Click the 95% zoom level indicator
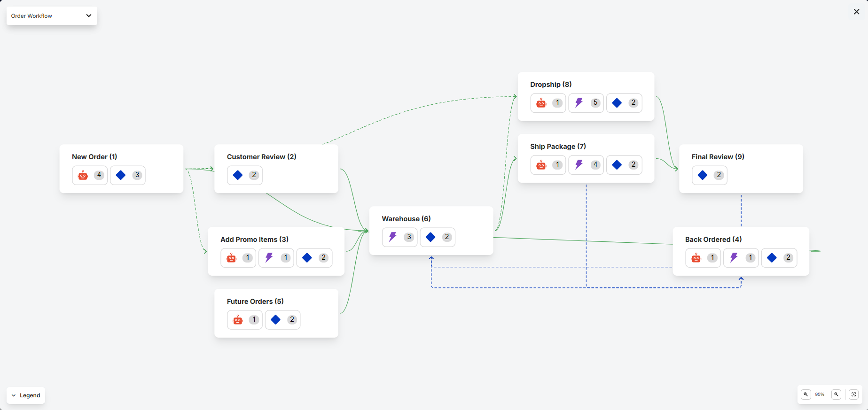This screenshot has height=410, width=868. pyautogui.click(x=820, y=395)
